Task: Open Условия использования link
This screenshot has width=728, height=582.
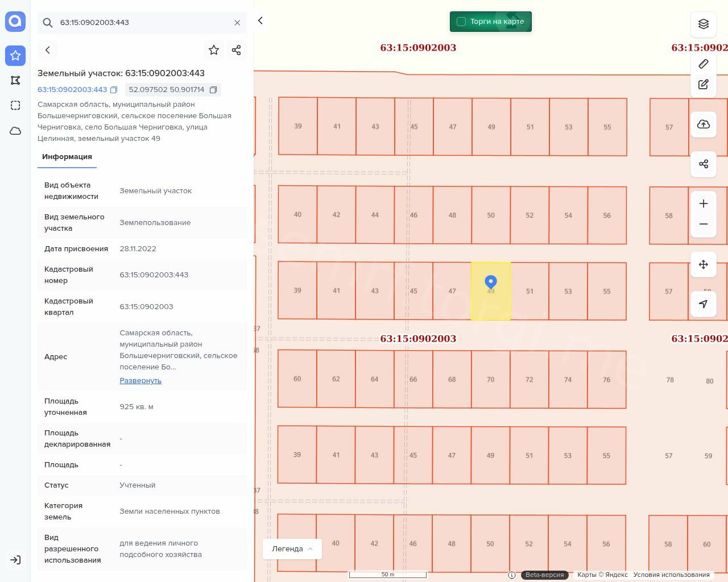Action: coord(671,575)
